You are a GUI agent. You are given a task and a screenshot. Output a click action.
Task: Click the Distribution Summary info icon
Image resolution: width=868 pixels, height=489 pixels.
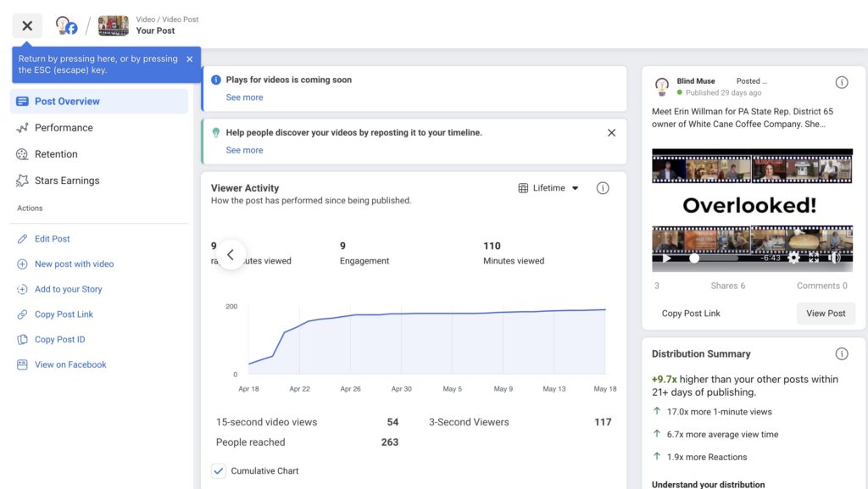[x=842, y=353]
